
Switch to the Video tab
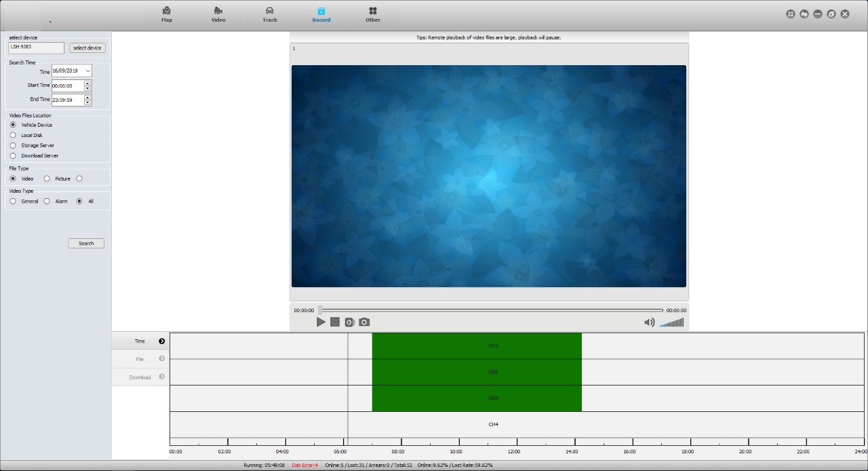coord(218,14)
